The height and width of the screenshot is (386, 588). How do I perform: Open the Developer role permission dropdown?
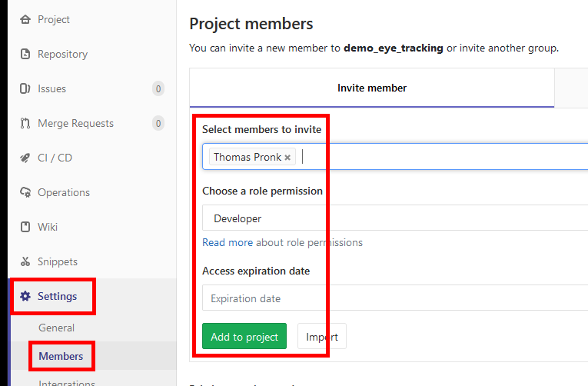(395, 218)
